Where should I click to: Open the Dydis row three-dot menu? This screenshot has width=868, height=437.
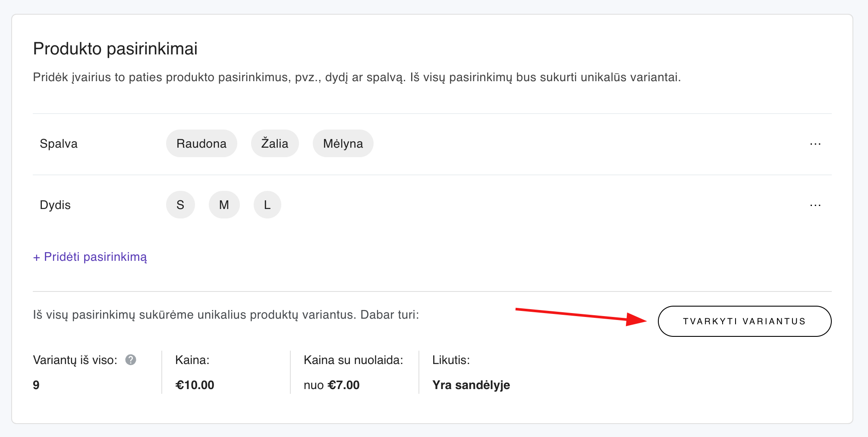815,205
